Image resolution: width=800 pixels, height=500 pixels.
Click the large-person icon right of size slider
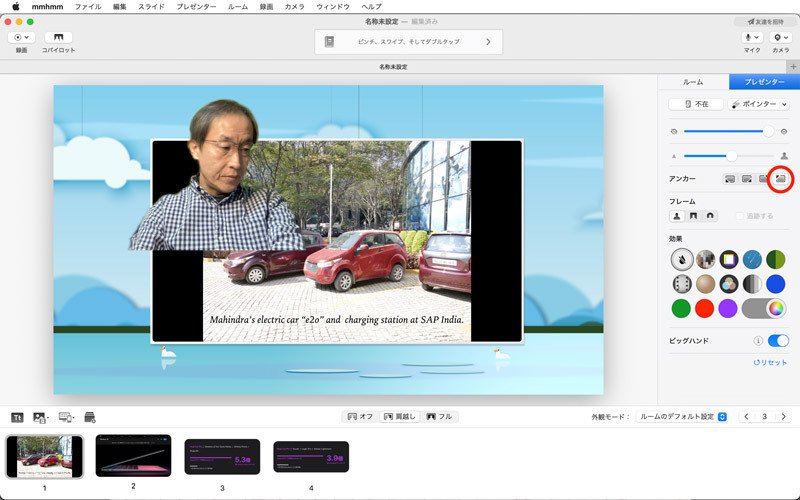(784, 156)
